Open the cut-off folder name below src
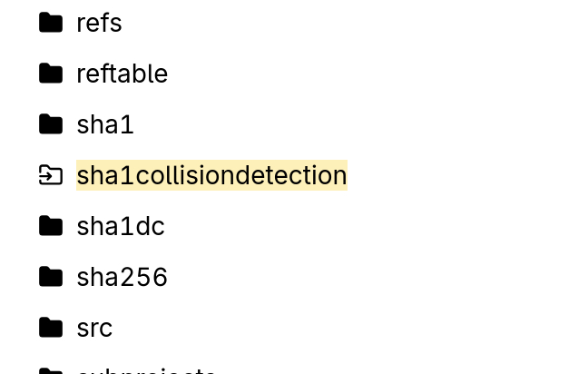The image size is (588, 374). click(145, 370)
